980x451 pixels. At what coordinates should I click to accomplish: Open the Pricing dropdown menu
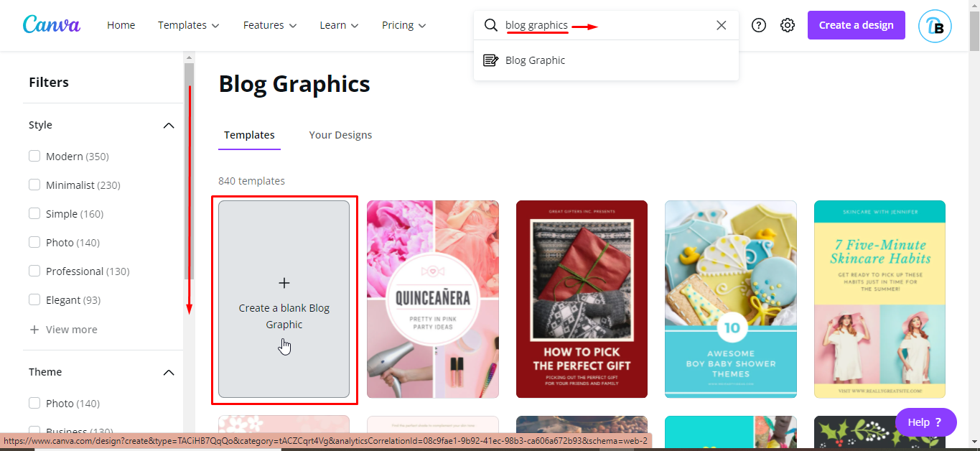(404, 25)
